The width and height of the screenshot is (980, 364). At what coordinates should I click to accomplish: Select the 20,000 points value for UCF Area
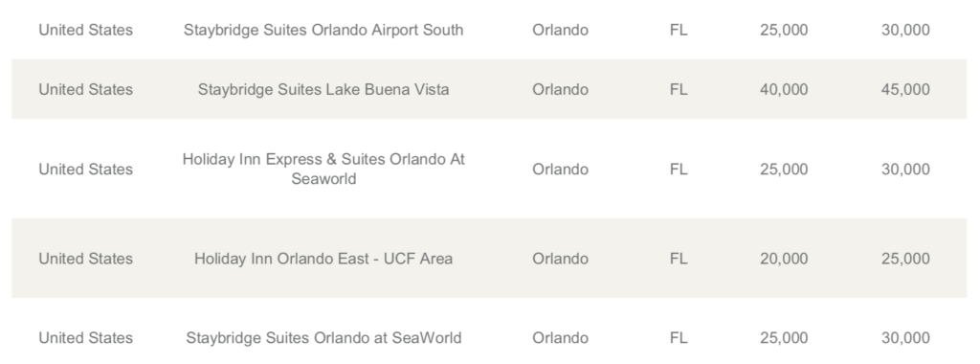[x=784, y=259]
